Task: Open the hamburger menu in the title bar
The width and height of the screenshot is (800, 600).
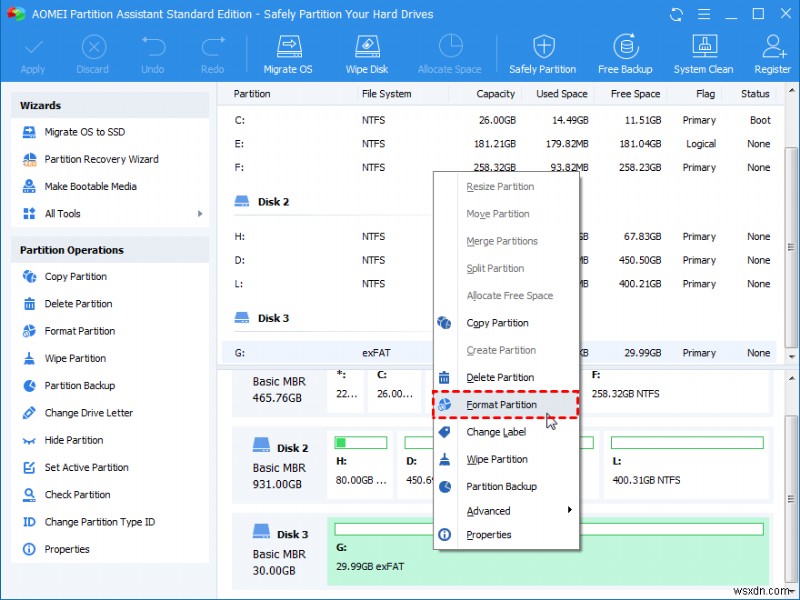Action: [x=703, y=14]
